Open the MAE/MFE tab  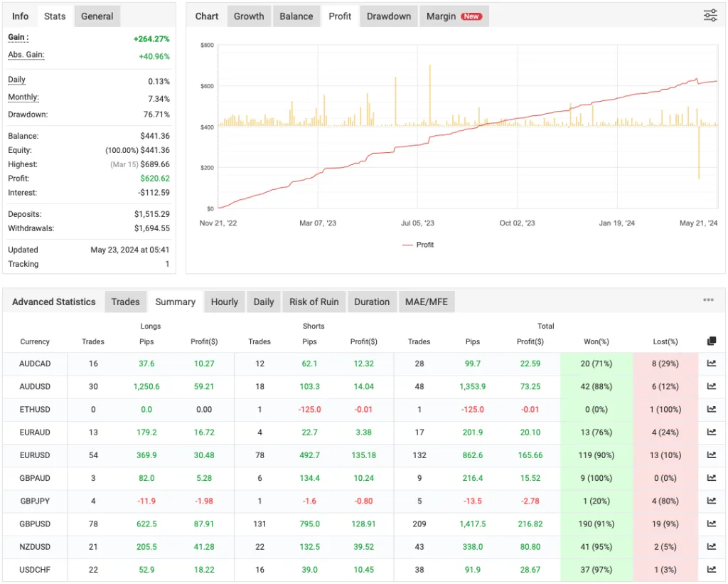(x=427, y=301)
